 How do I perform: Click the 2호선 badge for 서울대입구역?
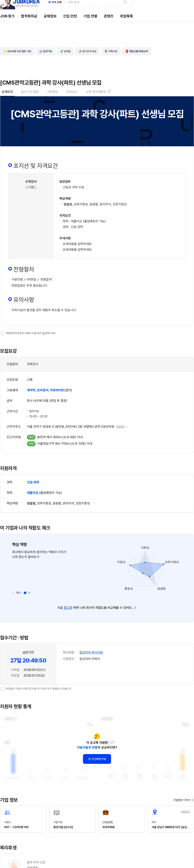tap(31, 444)
